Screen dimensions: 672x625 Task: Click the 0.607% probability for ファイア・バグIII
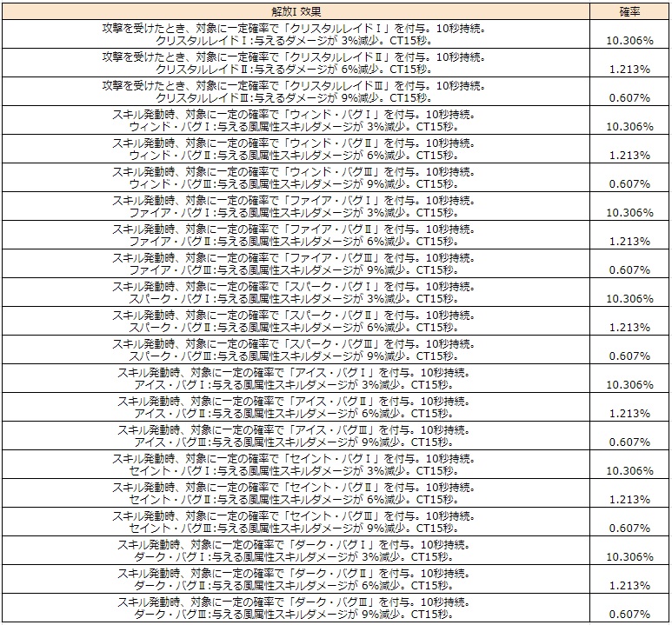(x=630, y=269)
